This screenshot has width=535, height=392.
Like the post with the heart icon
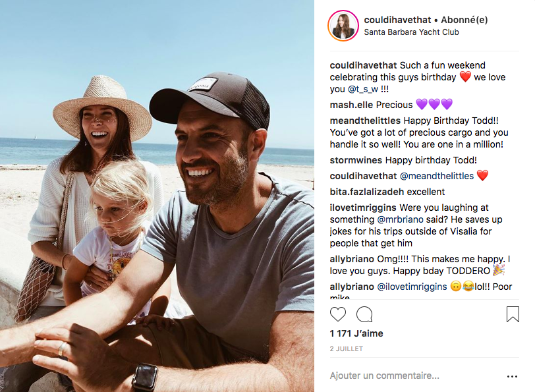(338, 314)
